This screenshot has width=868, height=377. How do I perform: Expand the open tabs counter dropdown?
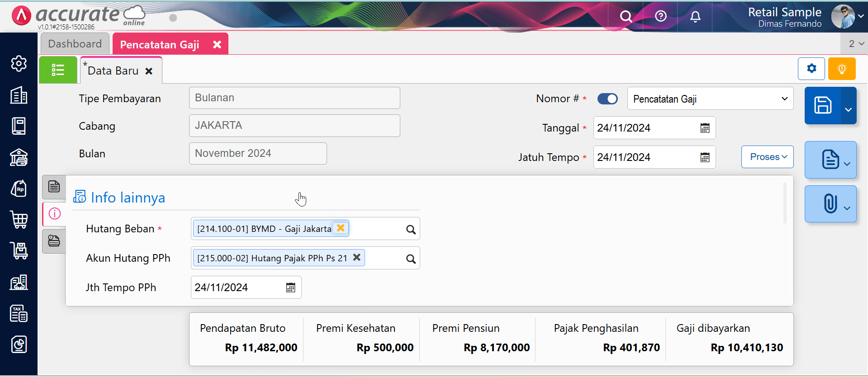pyautogui.click(x=855, y=43)
